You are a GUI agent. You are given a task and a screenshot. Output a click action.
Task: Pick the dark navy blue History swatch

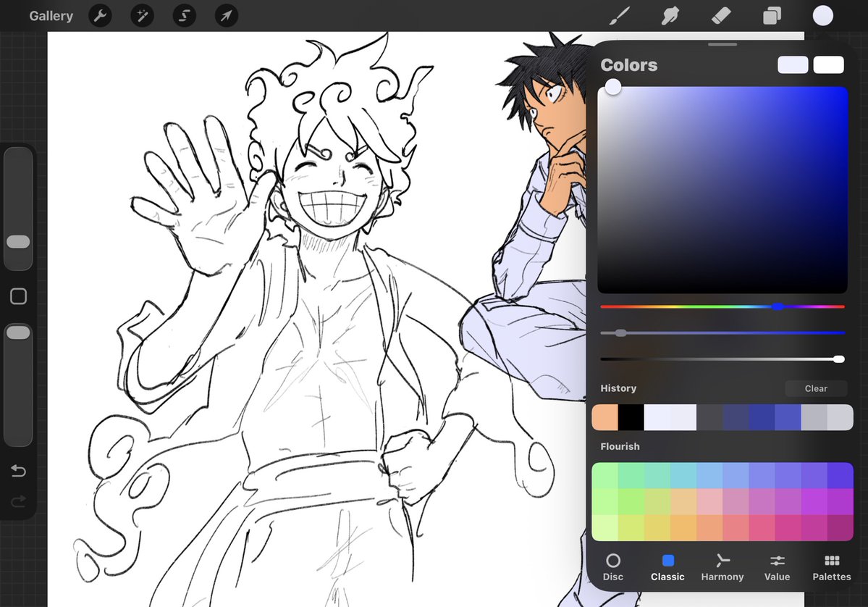pyautogui.click(x=736, y=417)
